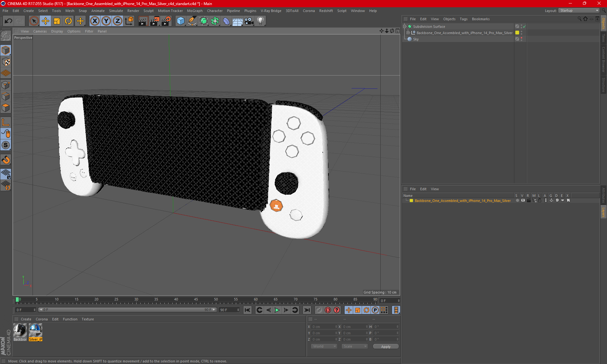Collapse the Subdivision Surface tree node

point(404,27)
